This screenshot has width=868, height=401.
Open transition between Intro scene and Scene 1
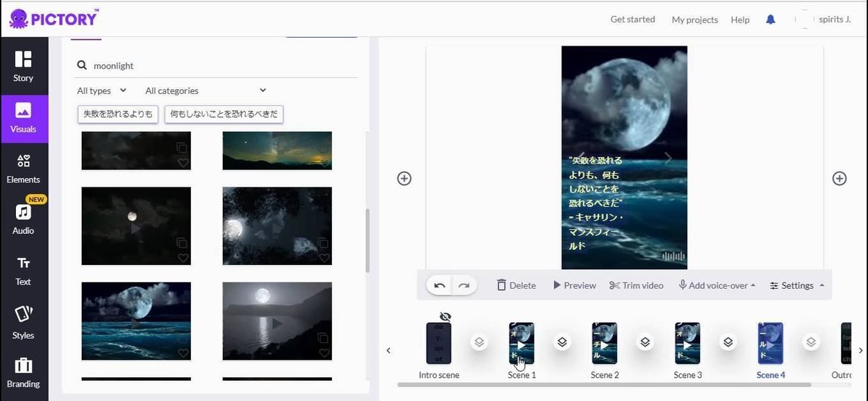(x=479, y=342)
